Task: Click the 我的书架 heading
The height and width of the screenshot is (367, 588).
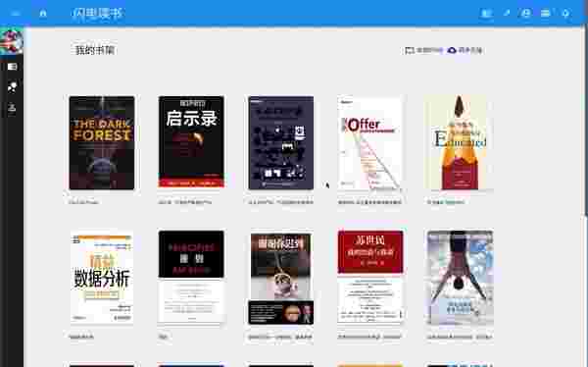Action: coord(95,50)
